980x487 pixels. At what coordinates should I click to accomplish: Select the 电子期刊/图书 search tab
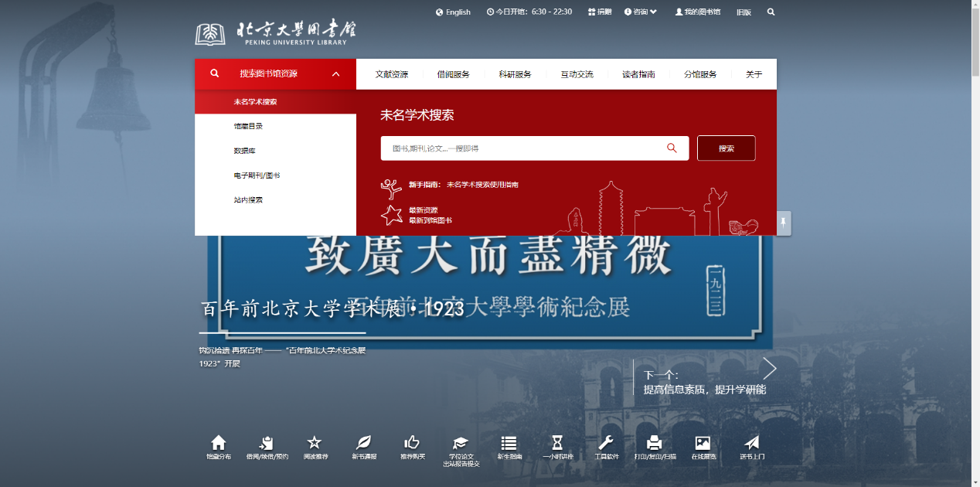276,175
